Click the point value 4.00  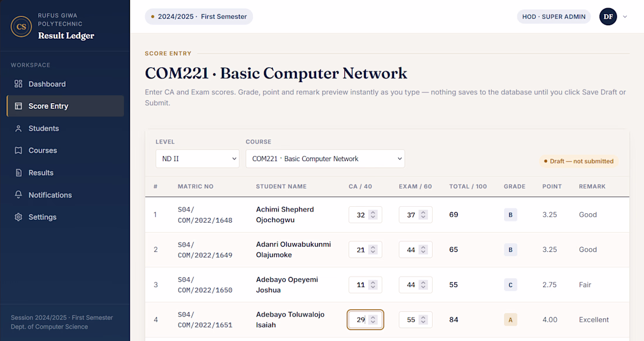click(550, 320)
